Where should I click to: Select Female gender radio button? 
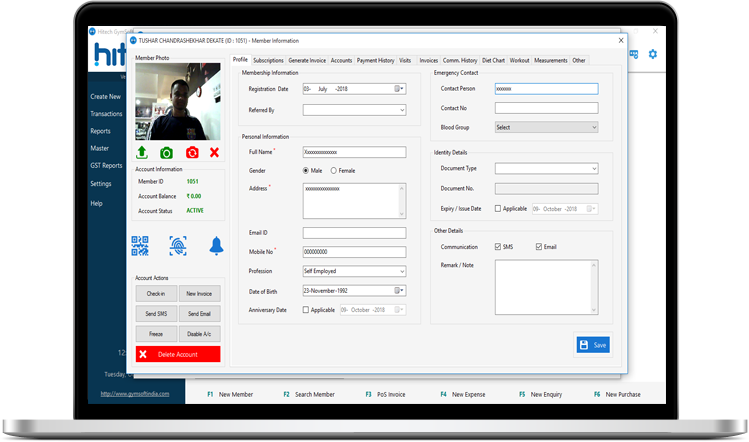[333, 171]
